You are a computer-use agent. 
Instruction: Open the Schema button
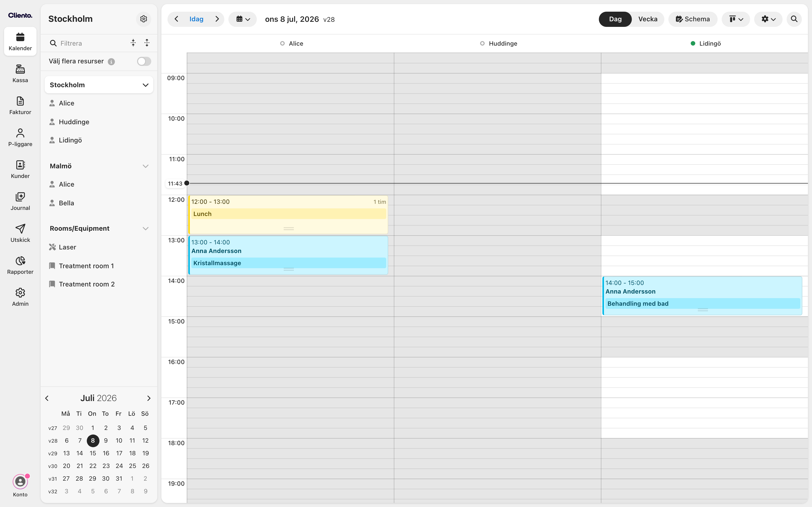pos(692,19)
